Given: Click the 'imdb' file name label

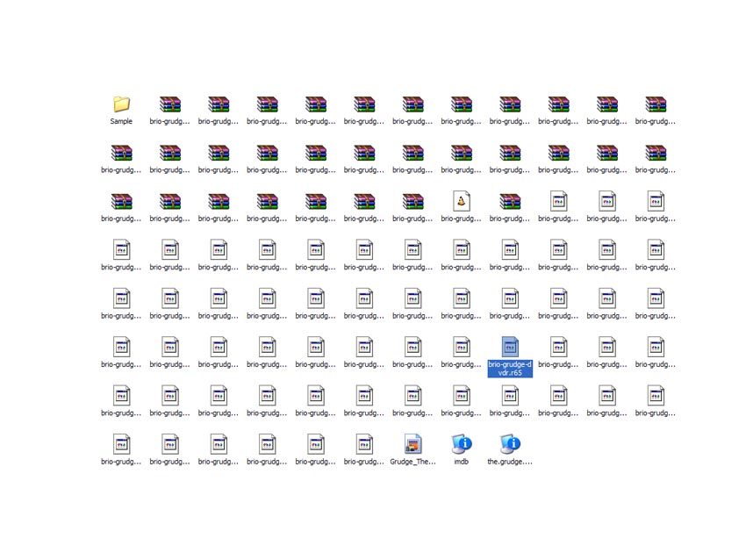Looking at the screenshot, I should (x=461, y=462).
